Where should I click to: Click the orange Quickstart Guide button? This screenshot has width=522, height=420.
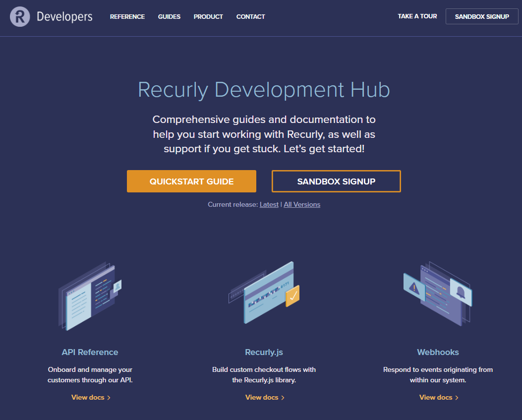click(191, 181)
